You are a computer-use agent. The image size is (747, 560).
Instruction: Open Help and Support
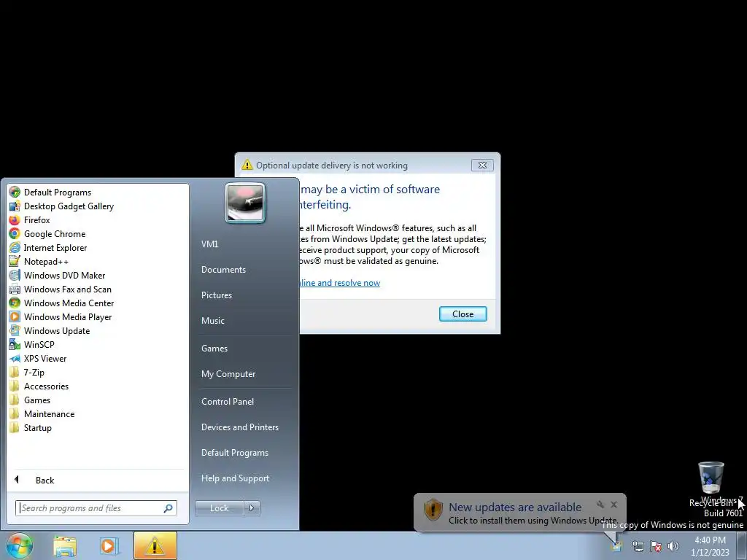[x=236, y=478]
